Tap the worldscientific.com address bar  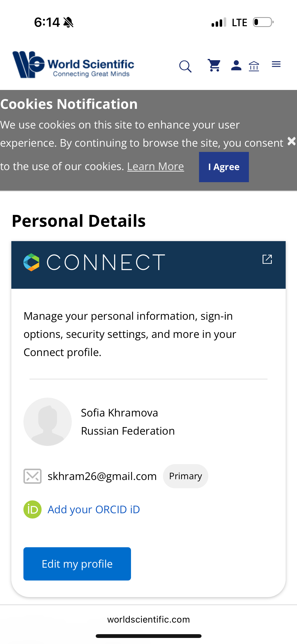pos(148,619)
